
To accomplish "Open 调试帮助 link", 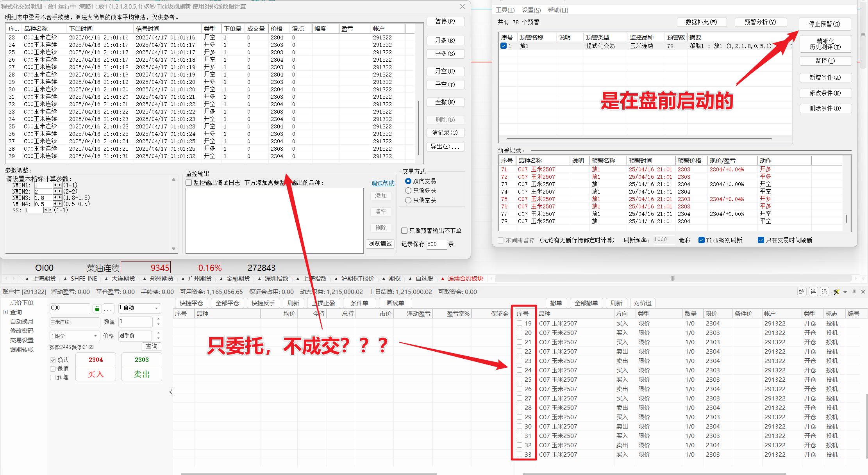I will [x=383, y=183].
